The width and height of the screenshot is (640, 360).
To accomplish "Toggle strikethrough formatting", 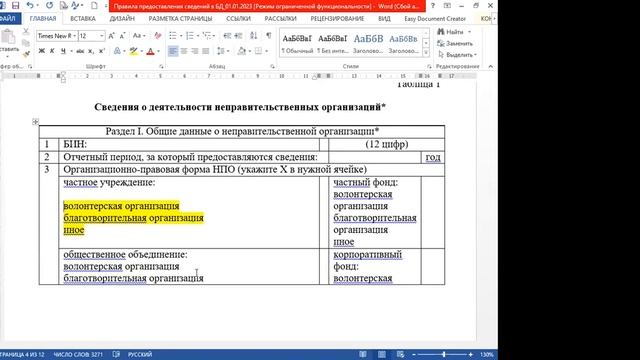I will (x=80, y=51).
